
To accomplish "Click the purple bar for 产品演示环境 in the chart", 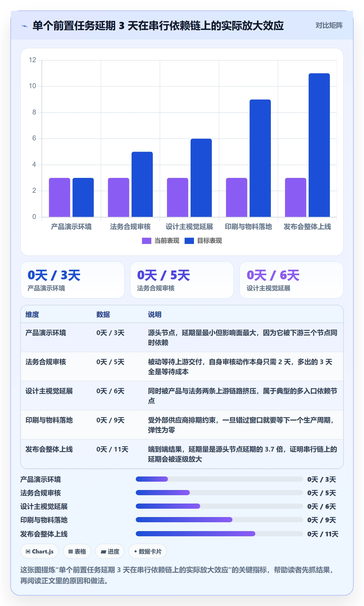I will pos(60,197).
